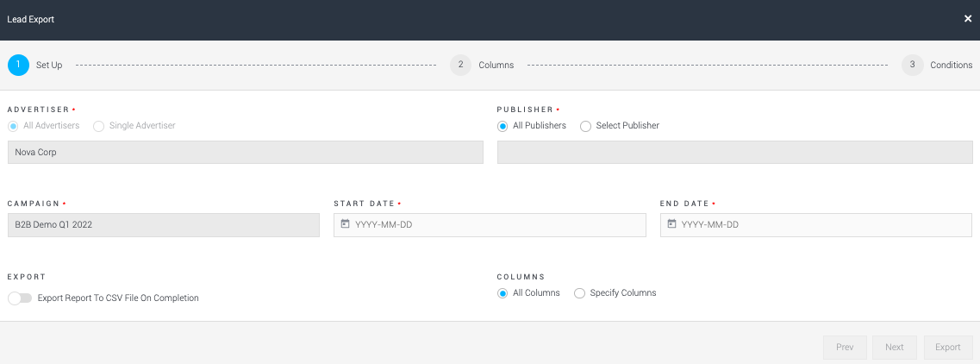Click the COLUMNS section label

pyautogui.click(x=521, y=276)
